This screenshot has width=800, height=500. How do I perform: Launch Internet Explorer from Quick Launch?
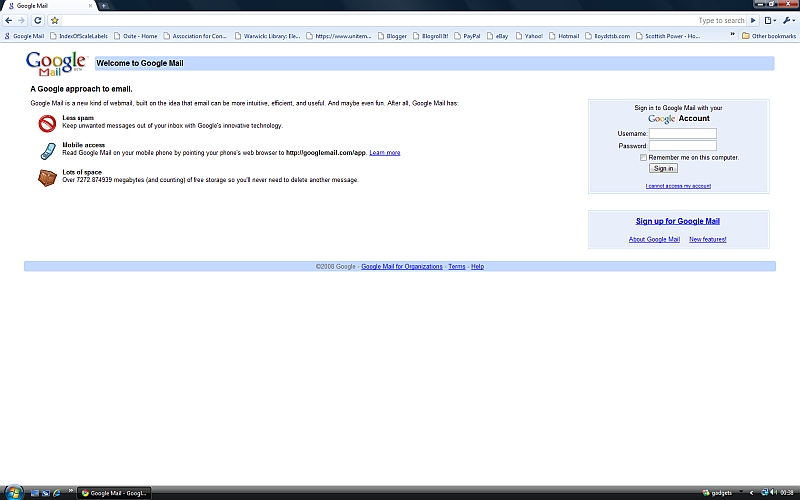[57, 493]
